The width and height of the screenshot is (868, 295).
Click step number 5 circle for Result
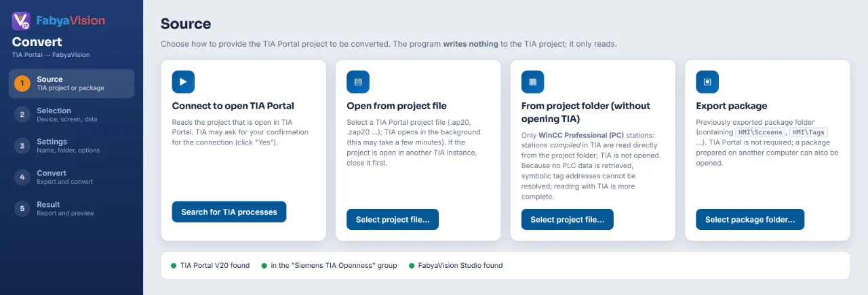click(22, 208)
